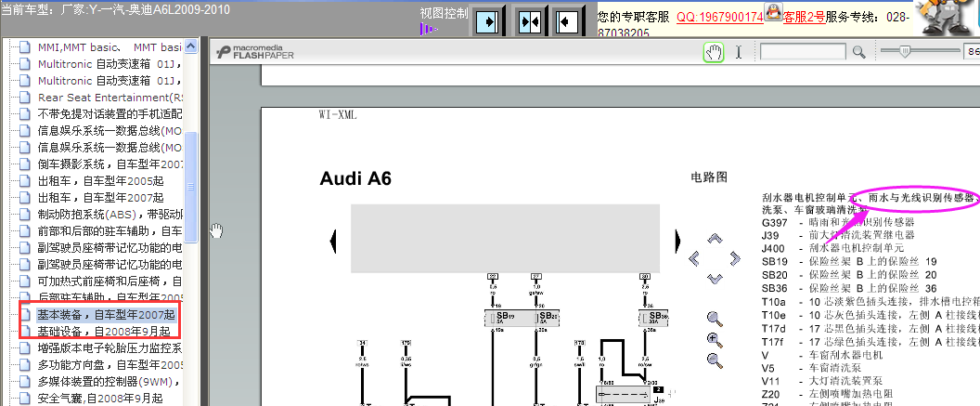Click the document icon beside 安全气囊 entry
The image size is (980, 406).
click(x=25, y=399)
